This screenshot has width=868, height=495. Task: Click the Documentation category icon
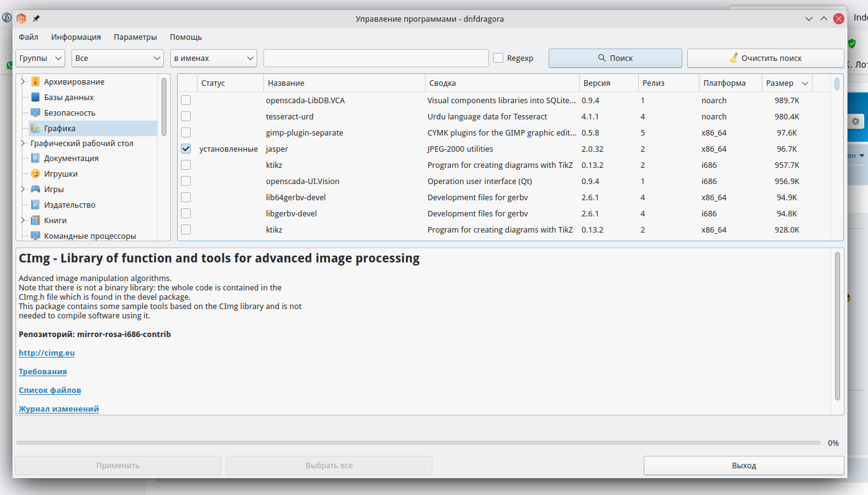click(35, 159)
